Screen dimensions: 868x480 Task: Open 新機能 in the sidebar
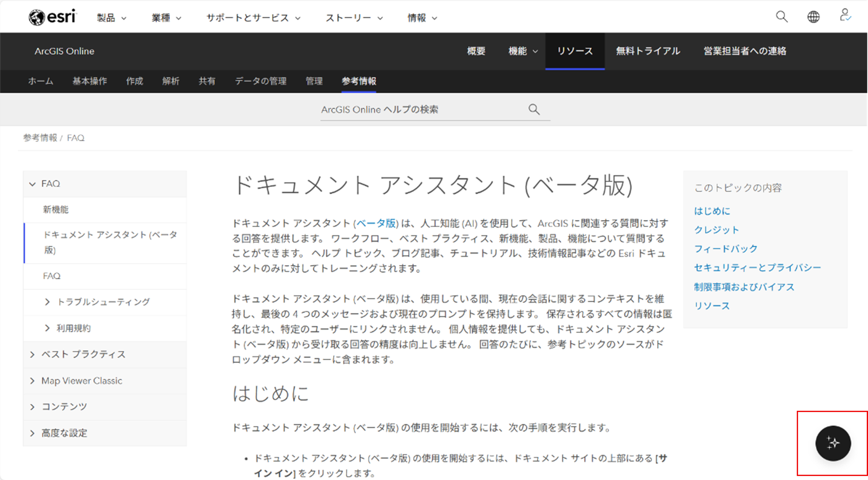[x=56, y=210]
